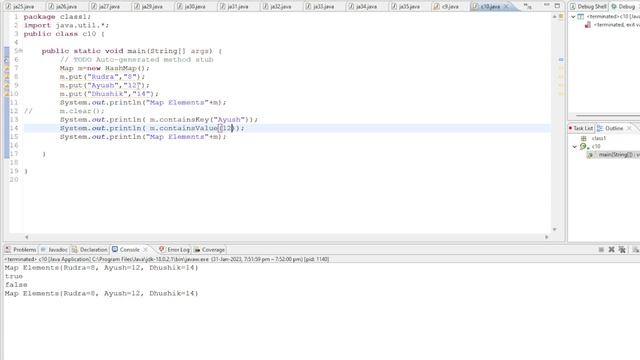Screen dimensions: 640x360
Task: Click the blue overview ruler task marker
Action: click(561, 60)
